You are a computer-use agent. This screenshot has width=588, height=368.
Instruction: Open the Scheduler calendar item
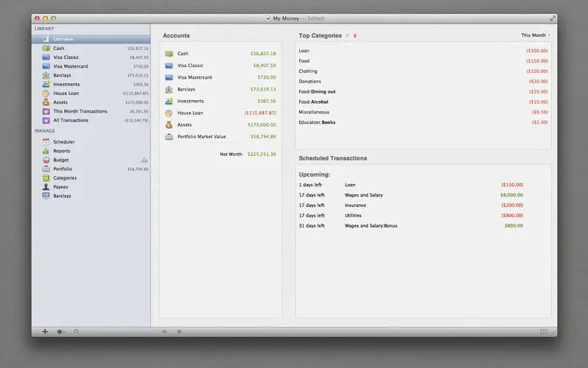91,142
